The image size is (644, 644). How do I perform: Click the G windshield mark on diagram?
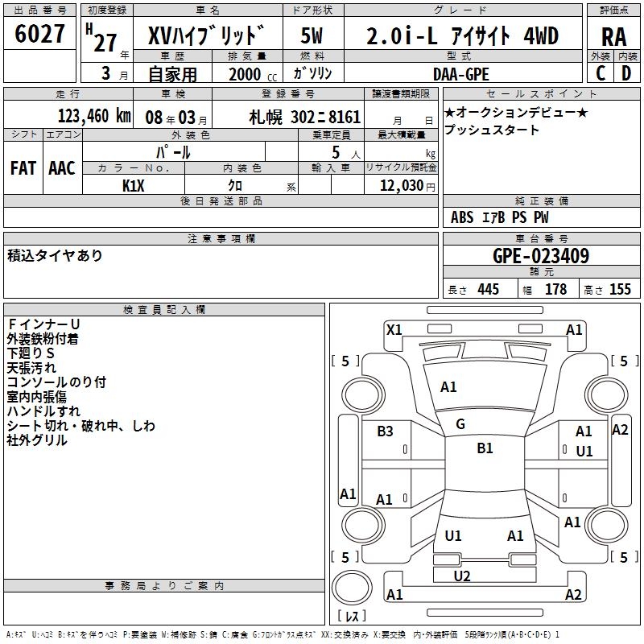pos(460,424)
